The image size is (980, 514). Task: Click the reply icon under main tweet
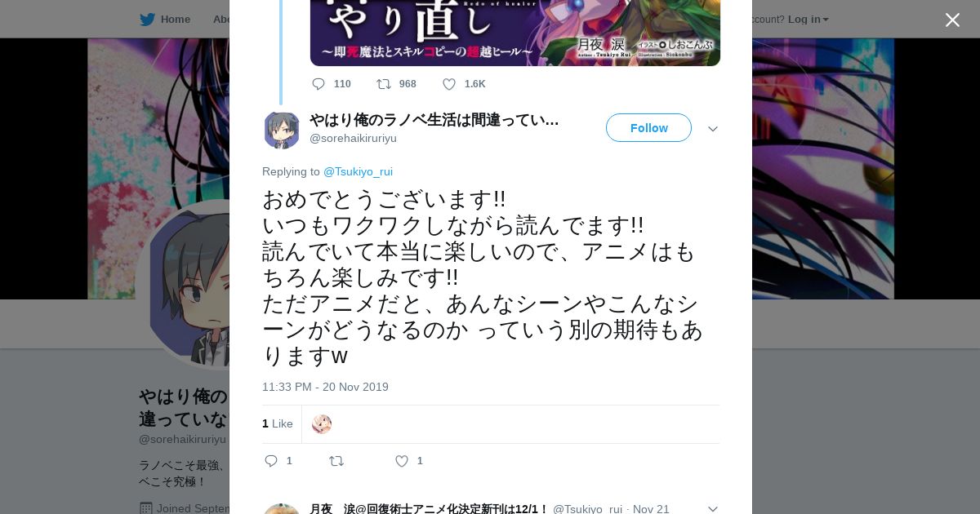(x=272, y=461)
